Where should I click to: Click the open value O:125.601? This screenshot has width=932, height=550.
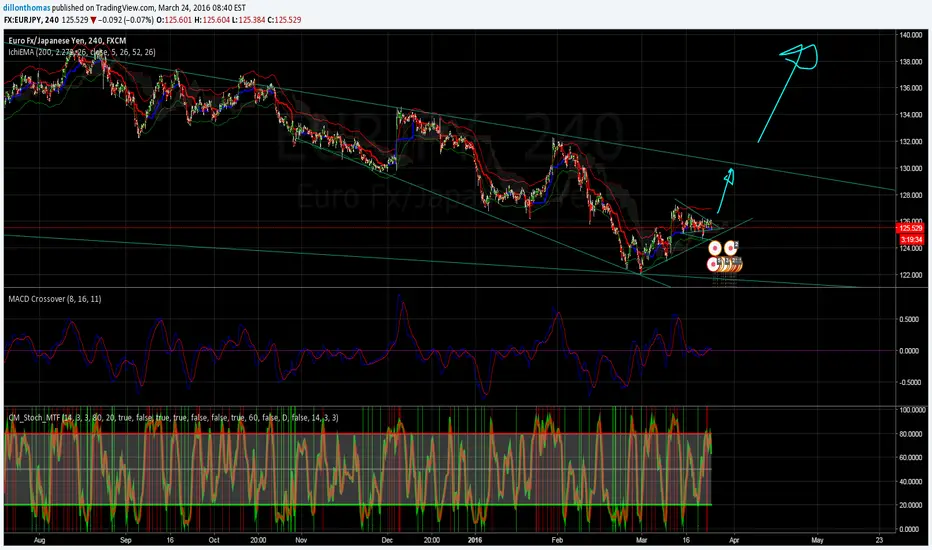pyautogui.click(x=174, y=20)
